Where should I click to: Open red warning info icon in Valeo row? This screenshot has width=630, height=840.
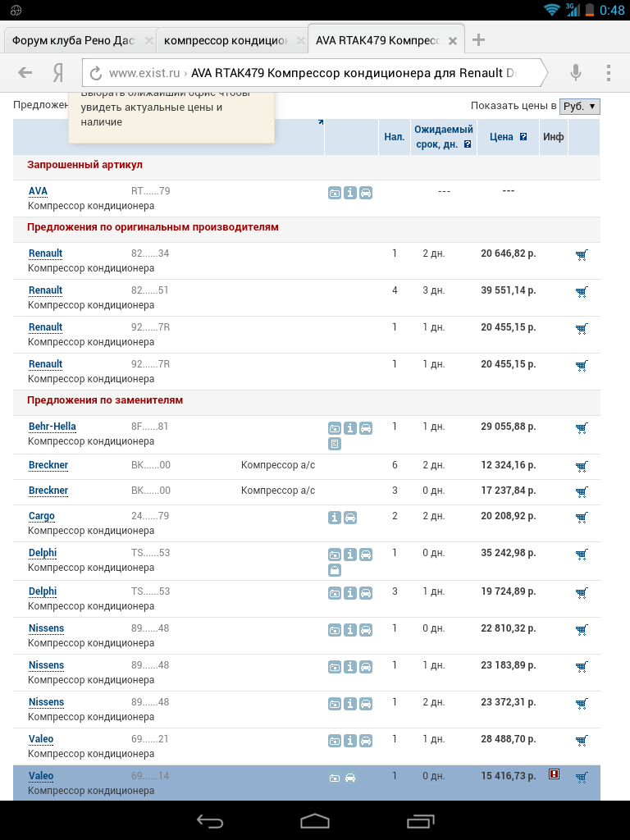(x=554, y=774)
